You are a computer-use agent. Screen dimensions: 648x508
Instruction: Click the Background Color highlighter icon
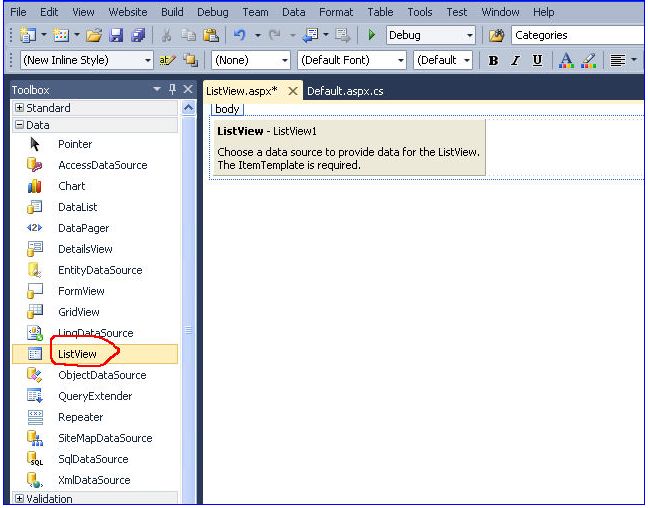point(588,61)
